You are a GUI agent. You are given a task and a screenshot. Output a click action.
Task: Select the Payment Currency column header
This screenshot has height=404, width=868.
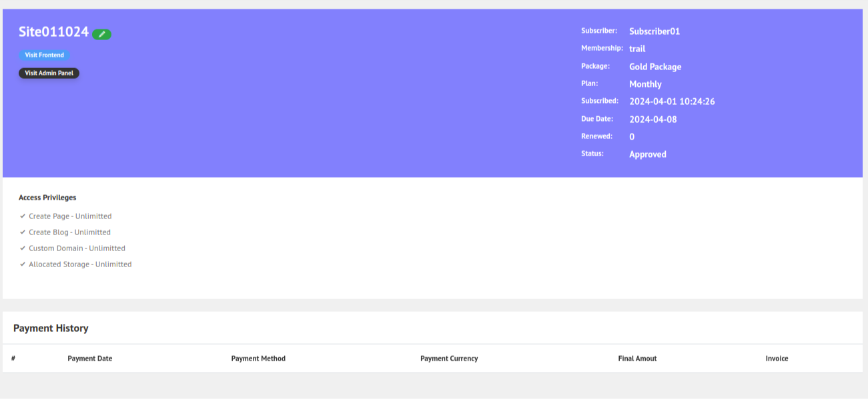pyautogui.click(x=449, y=359)
